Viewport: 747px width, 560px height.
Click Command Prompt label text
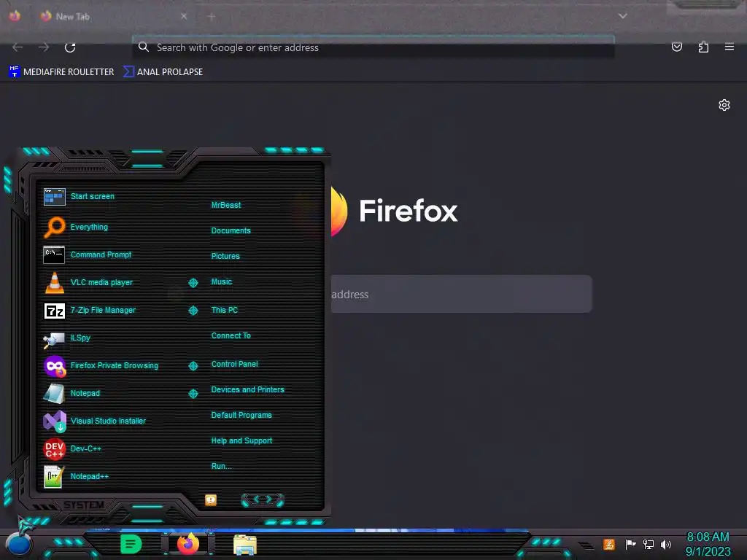(101, 254)
